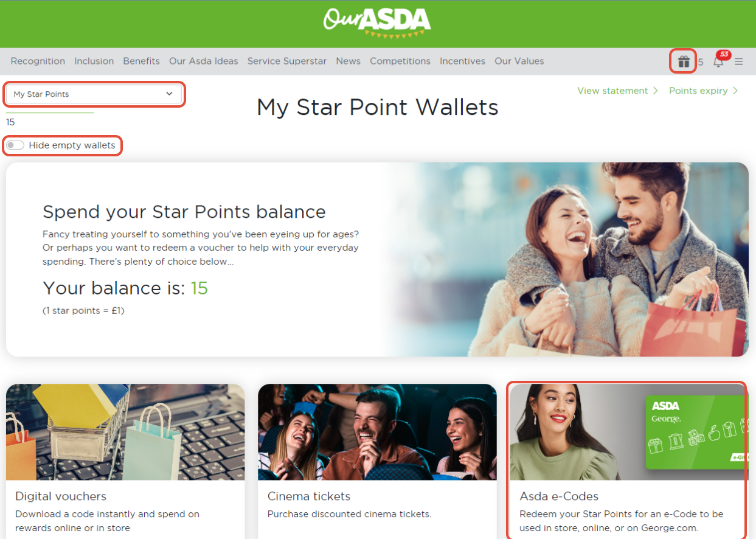Open the gift rewards icon
Image resolution: width=756 pixels, height=539 pixels.
pos(684,61)
